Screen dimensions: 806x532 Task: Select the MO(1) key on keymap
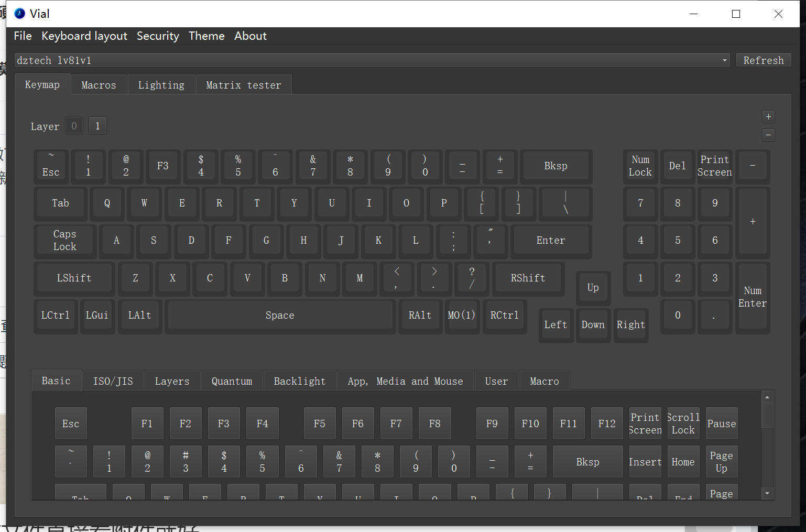pos(461,315)
